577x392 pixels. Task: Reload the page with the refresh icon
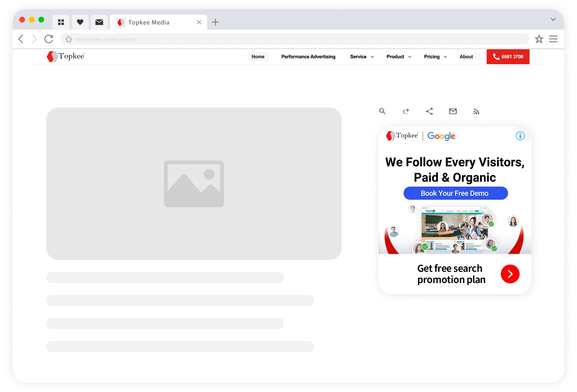(x=49, y=39)
